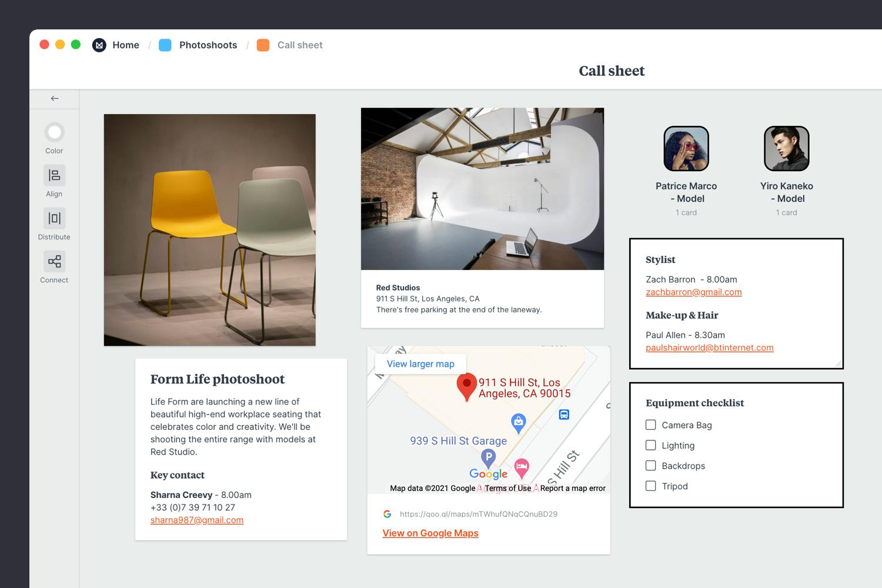The height and width of the screenshot is (588, 882).
Task: Check the Backdrops checkbox
Action: click(x=651, y=466)
